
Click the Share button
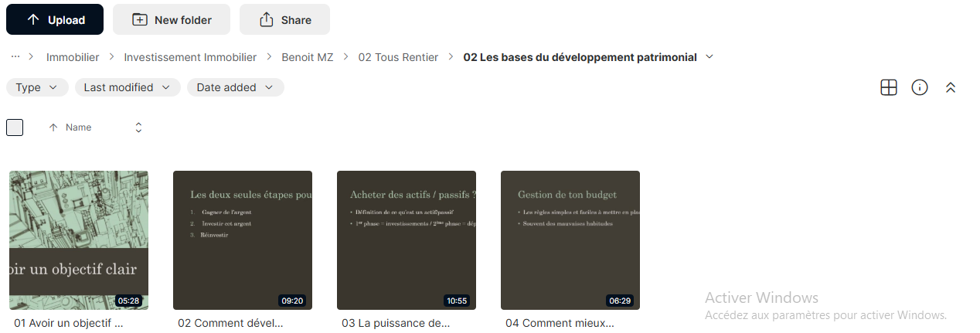click(x=284, y=19)
